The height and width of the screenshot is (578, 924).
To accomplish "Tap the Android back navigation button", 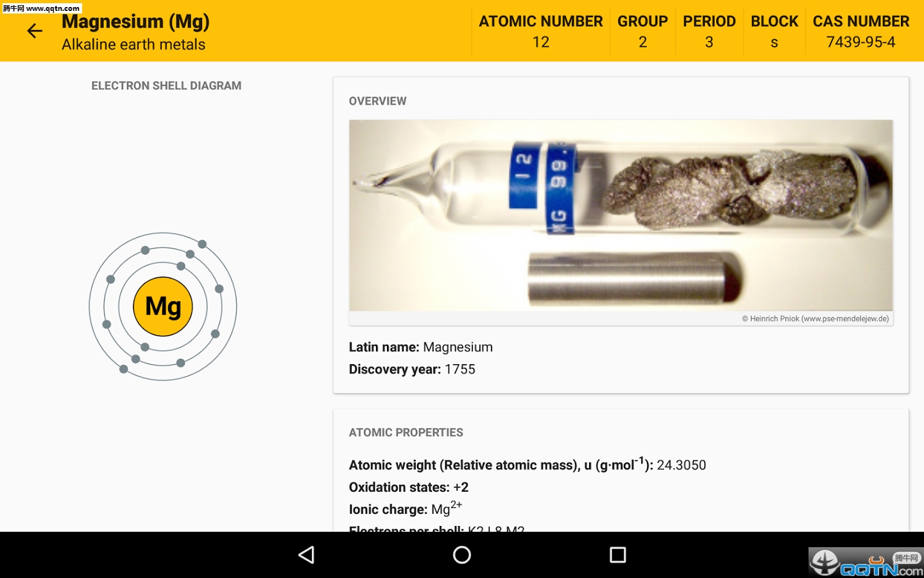I will pyautogui.click(x=307, y=555).
